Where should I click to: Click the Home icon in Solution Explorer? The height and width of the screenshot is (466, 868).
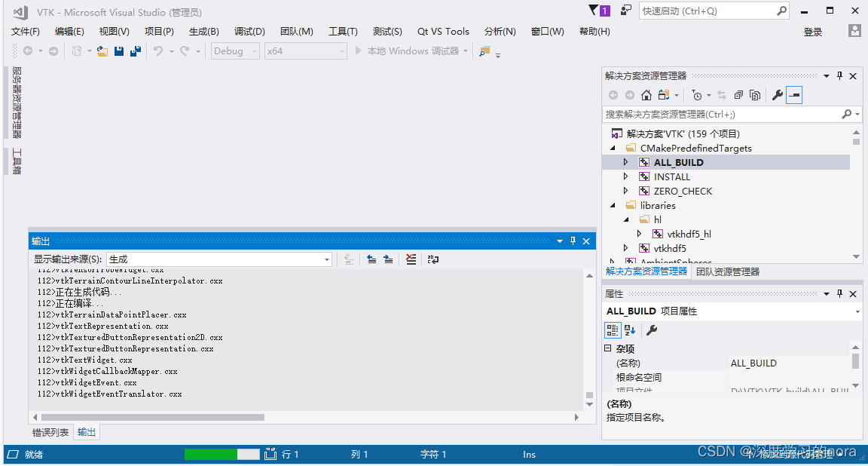(x=646, y=95)
